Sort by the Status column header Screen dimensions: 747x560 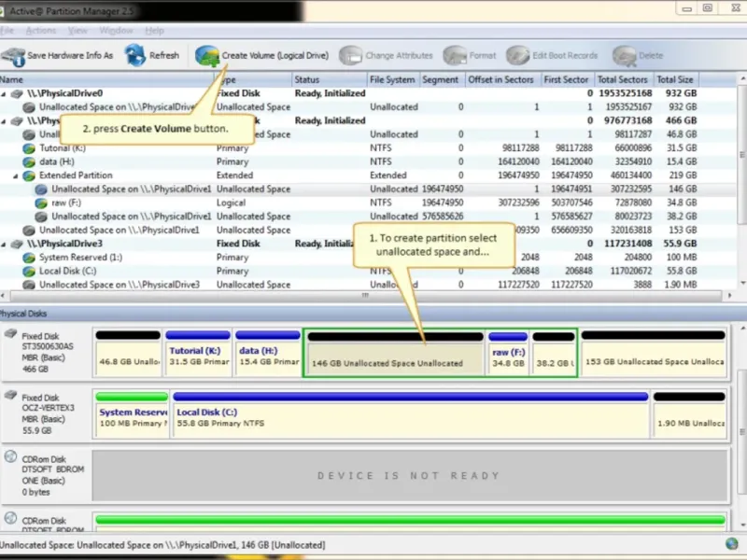click(330, 79)
